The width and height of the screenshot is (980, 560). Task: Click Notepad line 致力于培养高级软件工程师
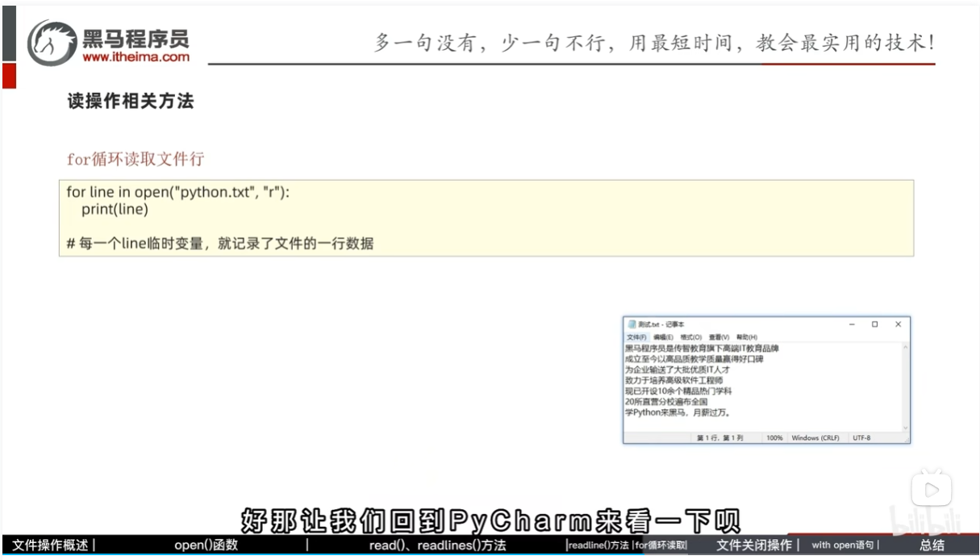click(x=674, y=380)
